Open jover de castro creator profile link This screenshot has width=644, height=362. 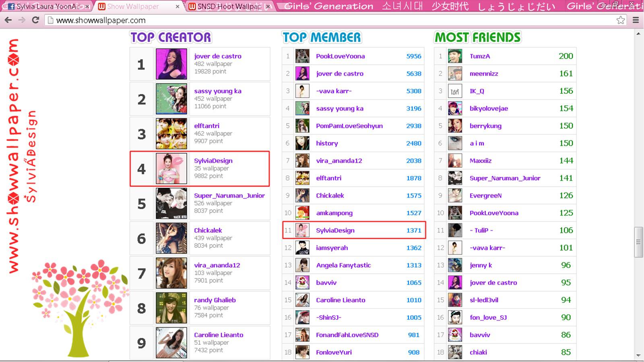(218, 56)
